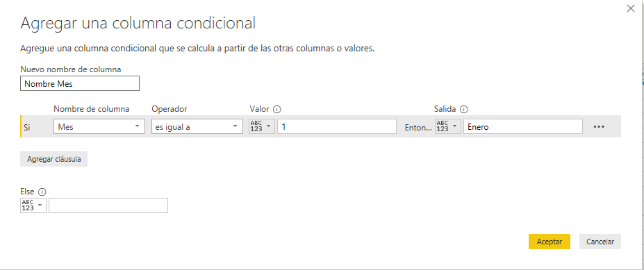Image resolution: width=644 pixels, height=270 pixels.
Task: Click the Cancelar button
Action: (600, 242)
